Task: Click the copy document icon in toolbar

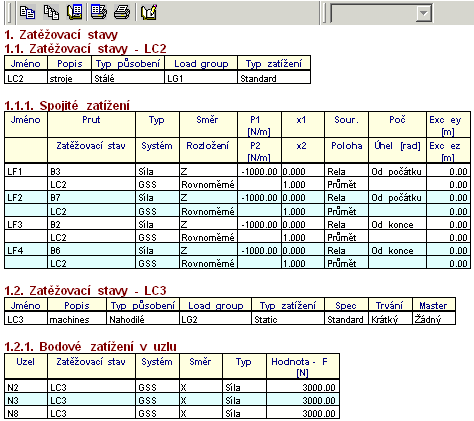Action: tap(27, 13)
